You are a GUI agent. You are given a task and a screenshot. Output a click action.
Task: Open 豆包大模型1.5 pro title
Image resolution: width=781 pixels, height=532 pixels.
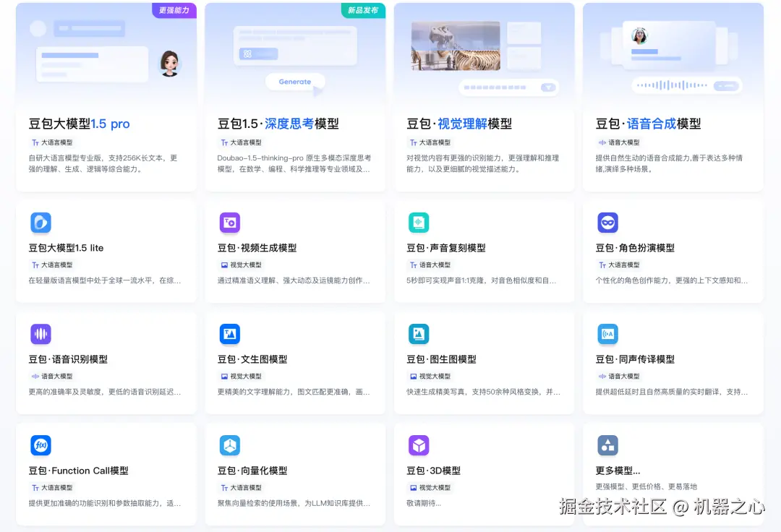click(x=80, y=124)
